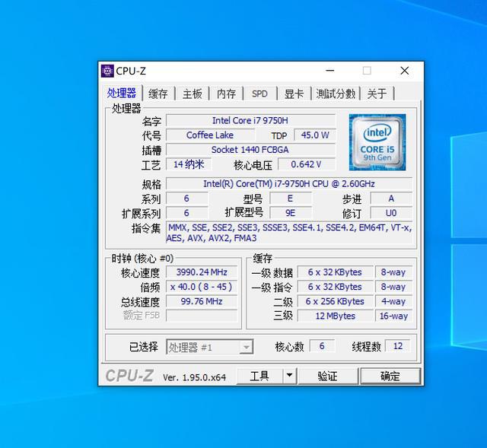This screenshot has height=448, width=487.
Task: Open the 关于 tab
Action: coord(377,94)
